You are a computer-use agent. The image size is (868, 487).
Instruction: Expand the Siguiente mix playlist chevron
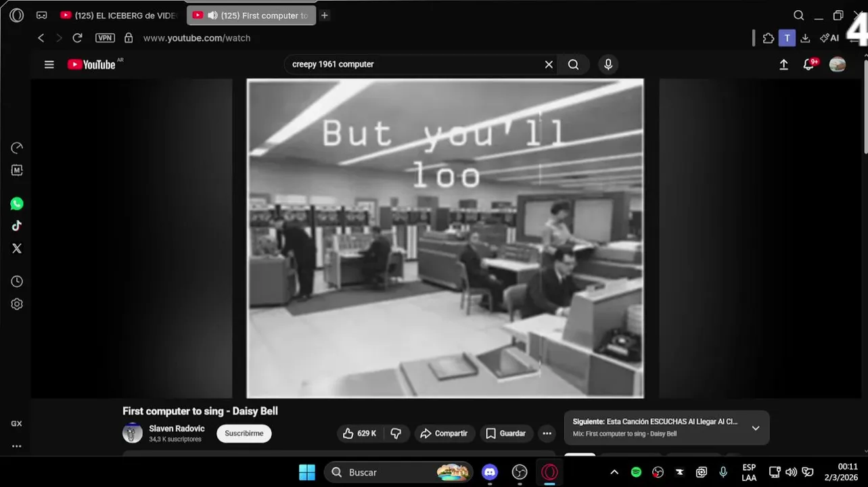(756, 428)
